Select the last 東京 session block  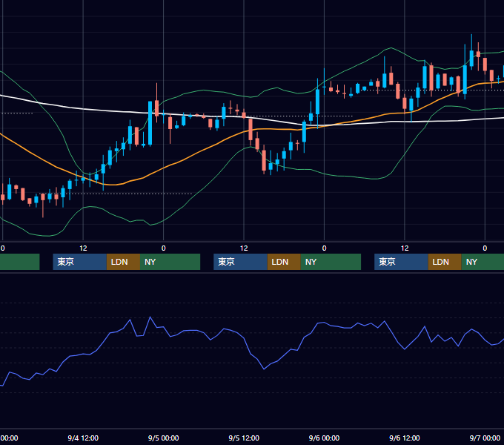401,262
